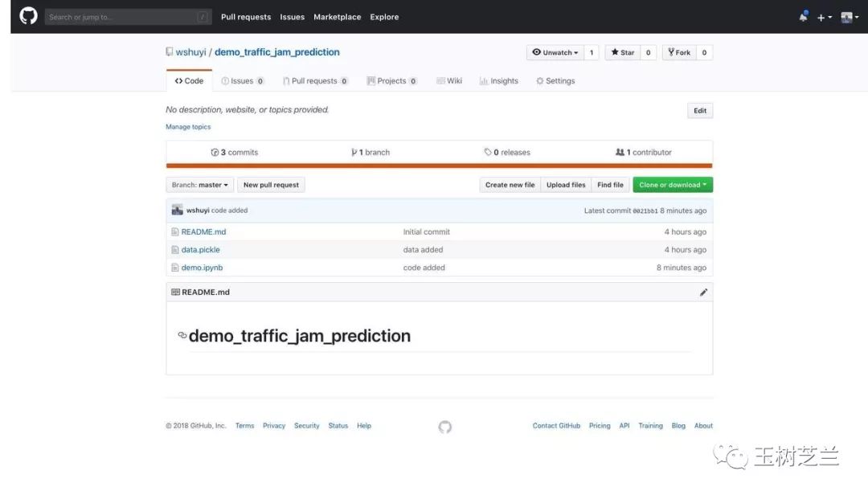Open the Branch: master dropdown
The width and height of the screenshot is (868, 495).
pyautogui.click(x=200, y=185)
